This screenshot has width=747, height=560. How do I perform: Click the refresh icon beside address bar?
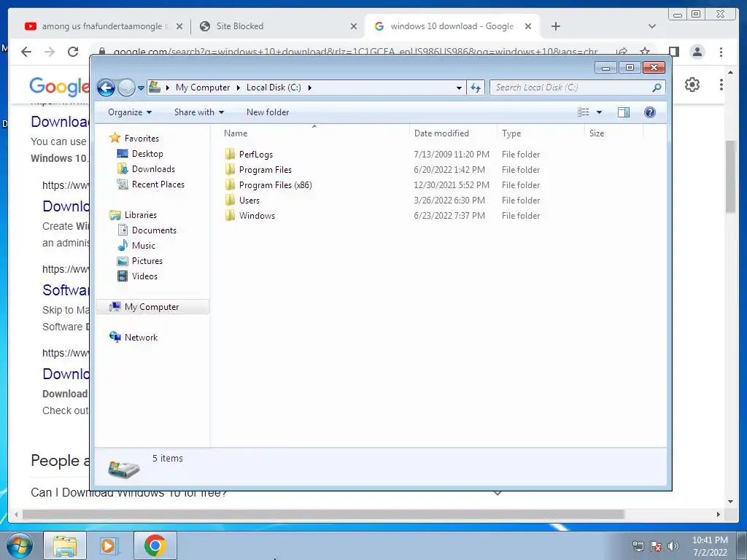(x=476, y=87)
